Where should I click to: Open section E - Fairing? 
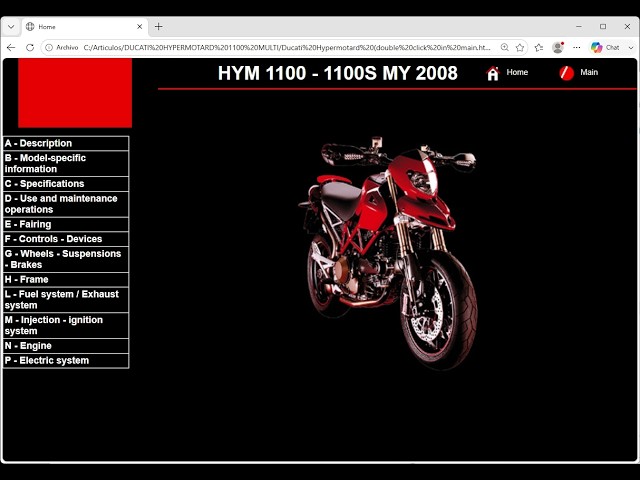(66, 224)
